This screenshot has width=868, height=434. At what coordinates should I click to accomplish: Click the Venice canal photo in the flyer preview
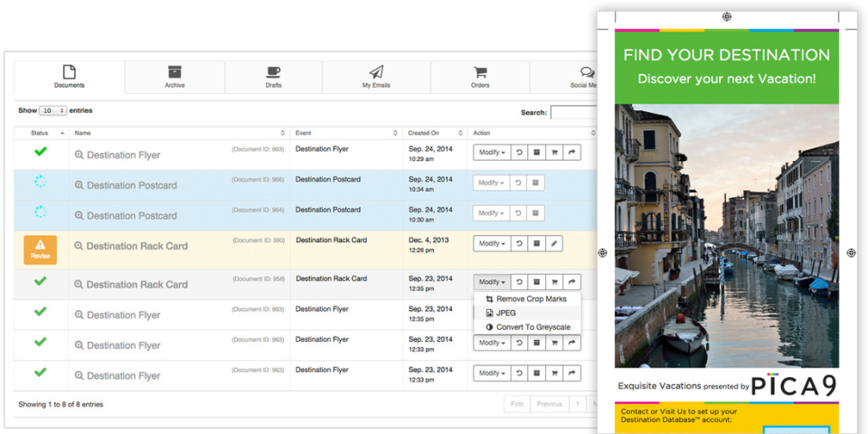(726, 236)
